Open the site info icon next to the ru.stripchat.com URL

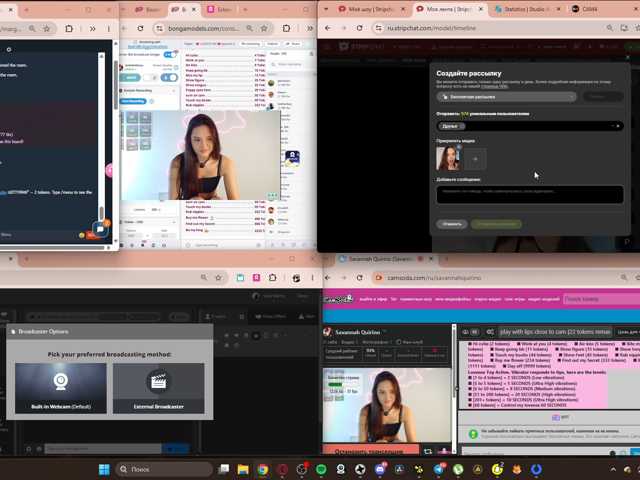[379, 28]
